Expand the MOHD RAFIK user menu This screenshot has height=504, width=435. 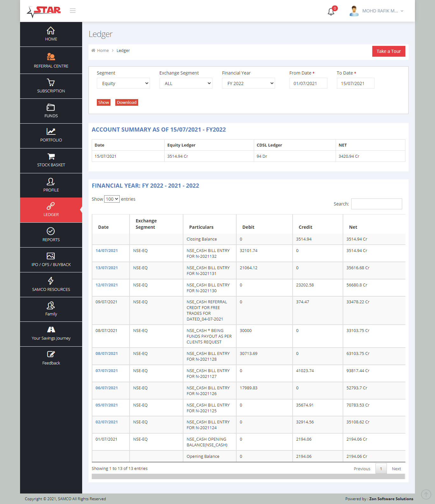[383, 11]
